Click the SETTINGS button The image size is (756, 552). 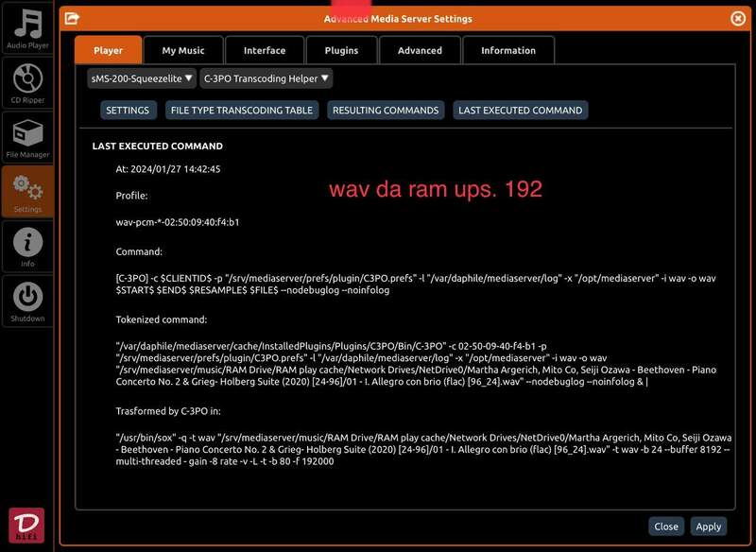click(128, 110)
